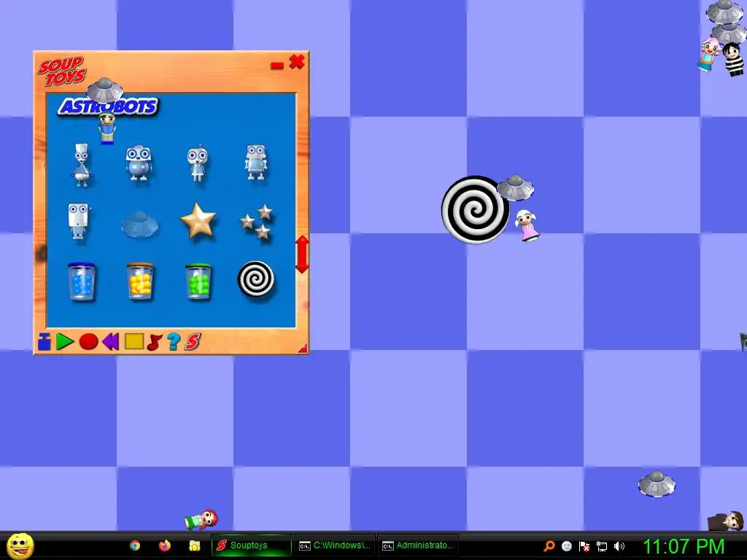Click the red double-arrow toybox scroller
The image size is (747, 560).
click(302, 254)
